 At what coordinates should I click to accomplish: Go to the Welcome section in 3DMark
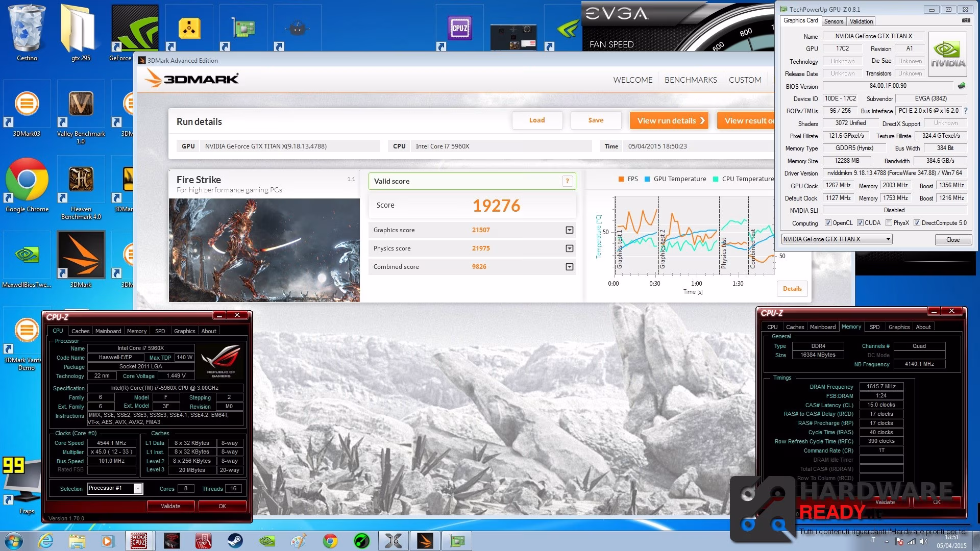[633, 80]
